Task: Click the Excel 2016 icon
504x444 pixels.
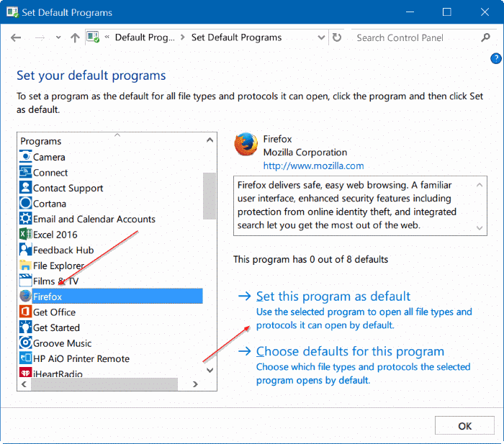Action: (25, 234)
